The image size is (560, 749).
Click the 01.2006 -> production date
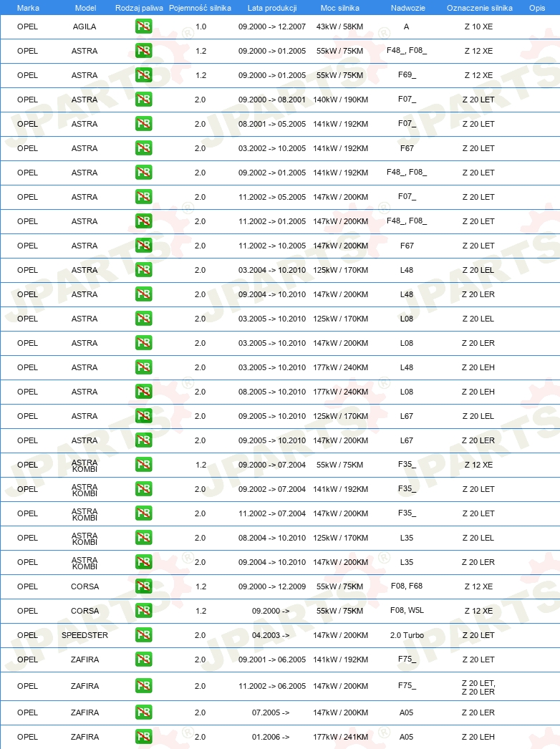pos(271,737)
